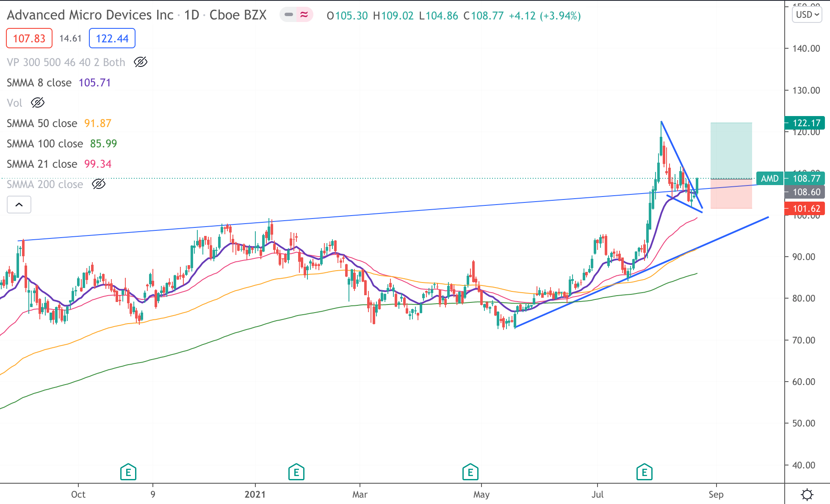Open the earnings marker before May
830x504 pixels.
coord(470,472)
